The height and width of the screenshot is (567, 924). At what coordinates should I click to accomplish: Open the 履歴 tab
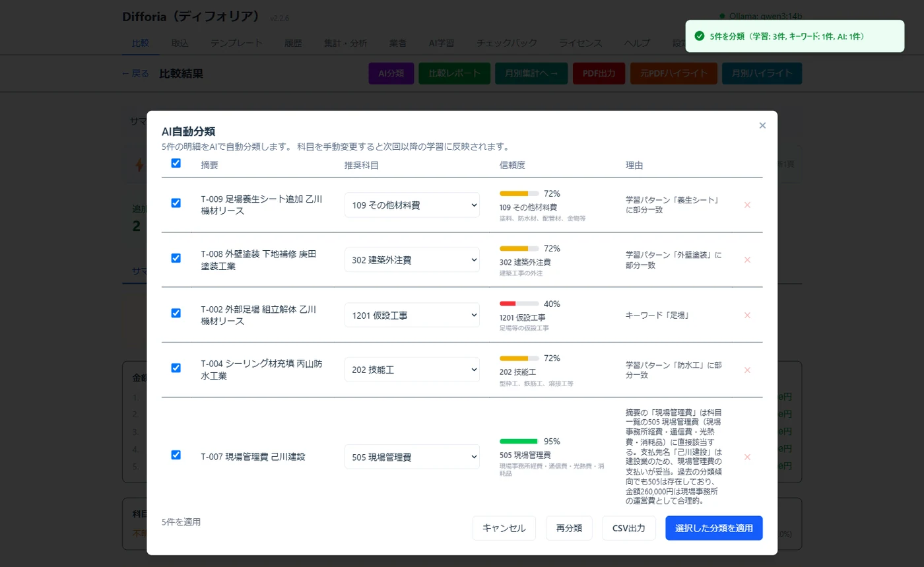pos(293,43)
